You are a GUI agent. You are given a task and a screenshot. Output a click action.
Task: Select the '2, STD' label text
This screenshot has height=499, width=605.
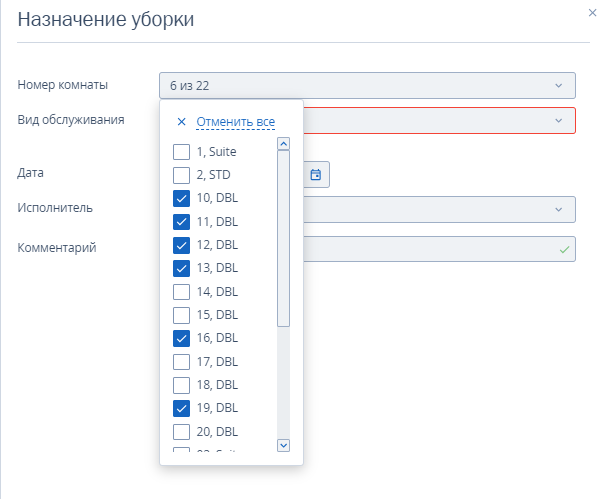213,175
